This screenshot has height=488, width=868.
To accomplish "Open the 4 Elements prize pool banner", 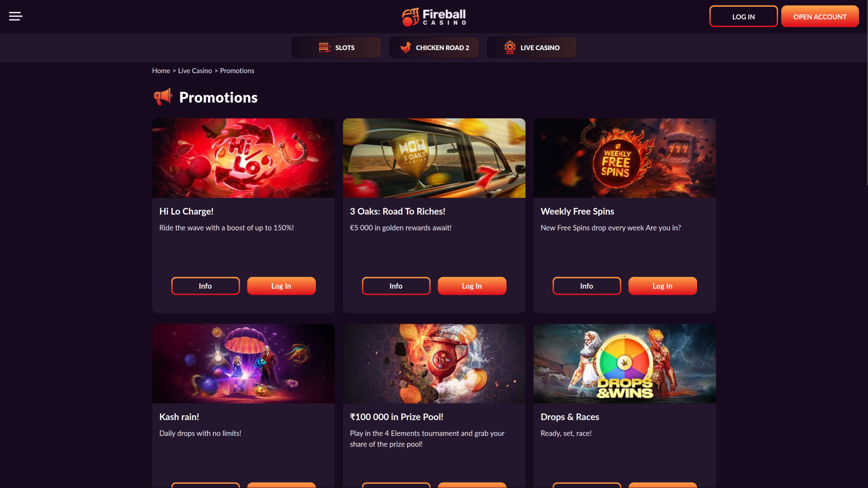I will pos(434,363).
